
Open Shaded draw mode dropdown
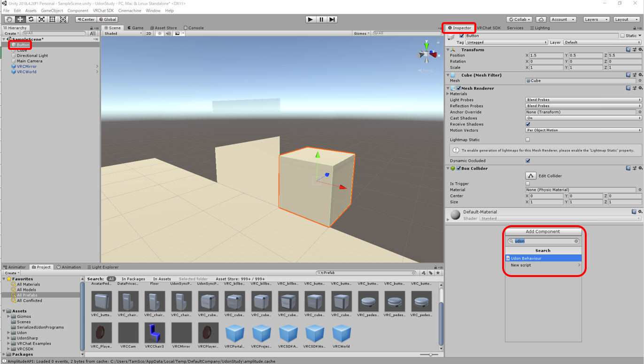pos(123,33)
